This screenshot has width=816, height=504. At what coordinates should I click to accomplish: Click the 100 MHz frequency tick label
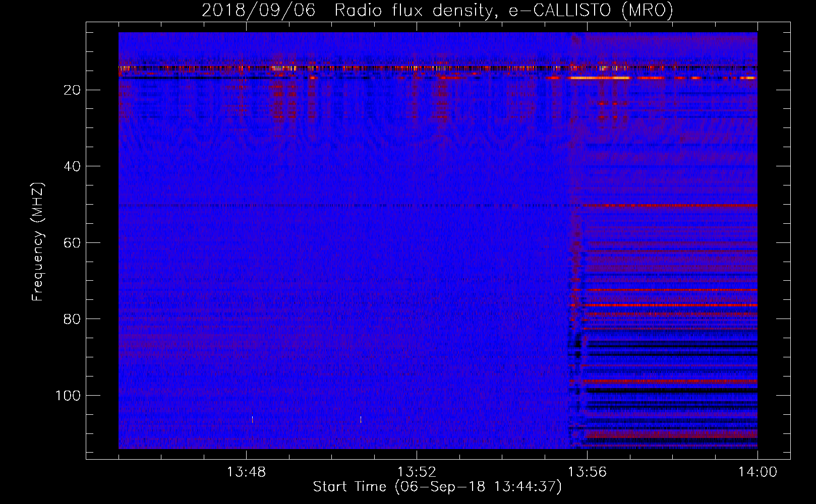68,396
